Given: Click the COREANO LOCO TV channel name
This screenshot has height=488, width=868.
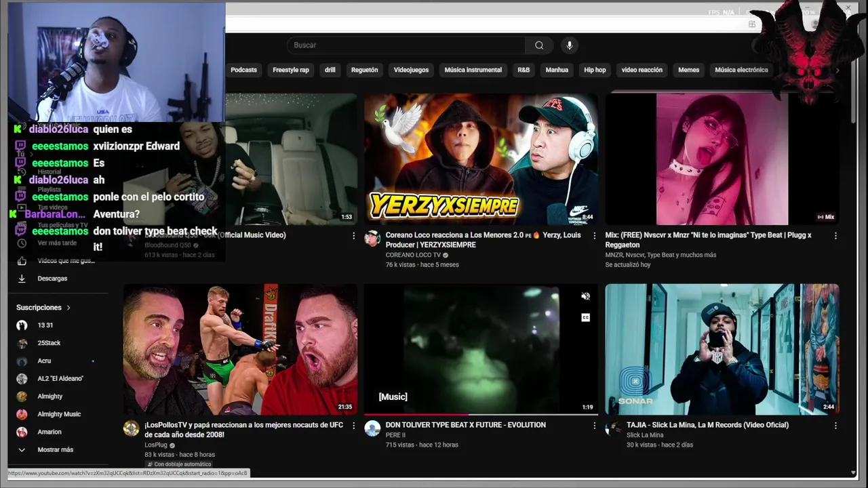Looking at the screenshot, I should pyautogui.click(x=413, y=255).
